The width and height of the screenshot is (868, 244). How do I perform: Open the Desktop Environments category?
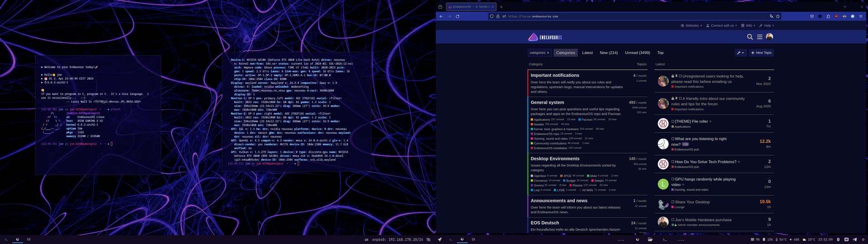tap(555, 159)
